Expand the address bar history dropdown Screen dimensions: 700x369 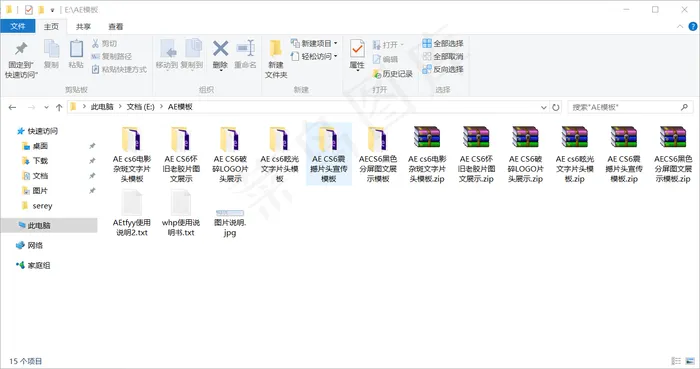click(x=543, y=107)
